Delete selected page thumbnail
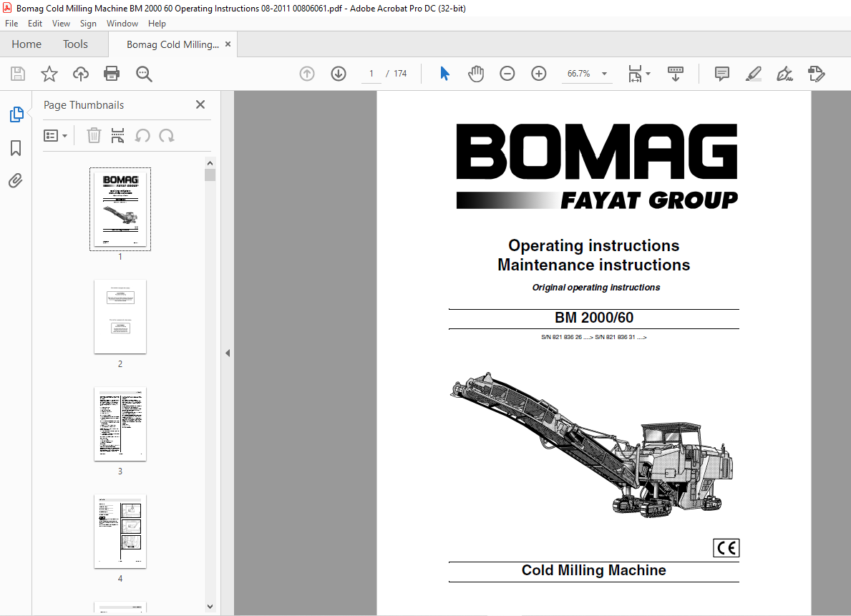 click(94, 136)
